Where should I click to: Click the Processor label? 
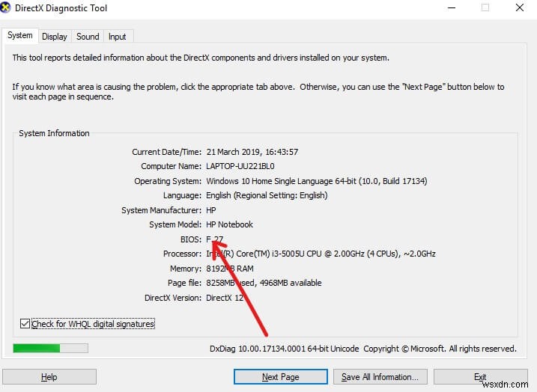pyautogui.click(x=182, y=254)
